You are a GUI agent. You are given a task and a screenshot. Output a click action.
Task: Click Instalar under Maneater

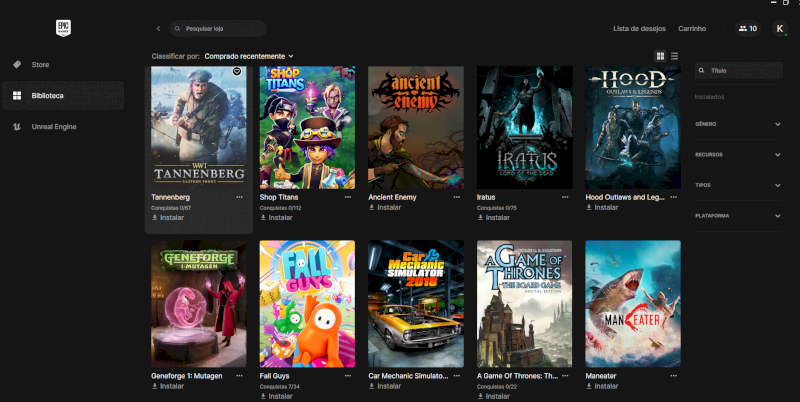(x=602, y=386)
